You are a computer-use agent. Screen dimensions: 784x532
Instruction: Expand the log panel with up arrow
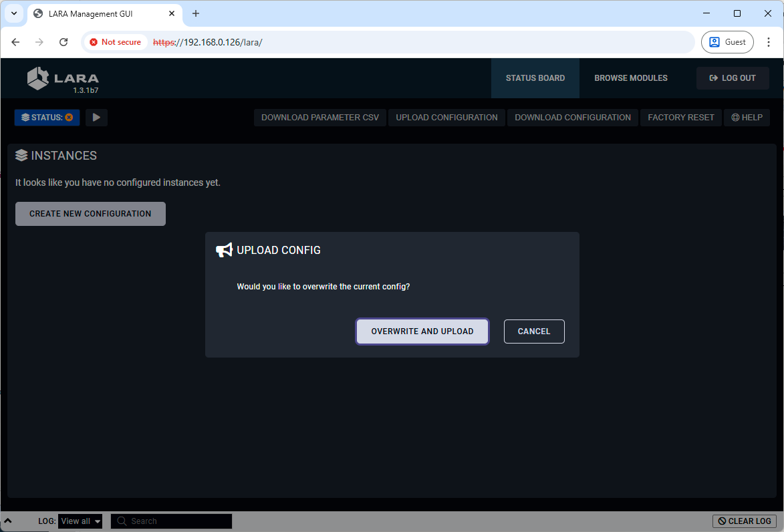point(9,521)
